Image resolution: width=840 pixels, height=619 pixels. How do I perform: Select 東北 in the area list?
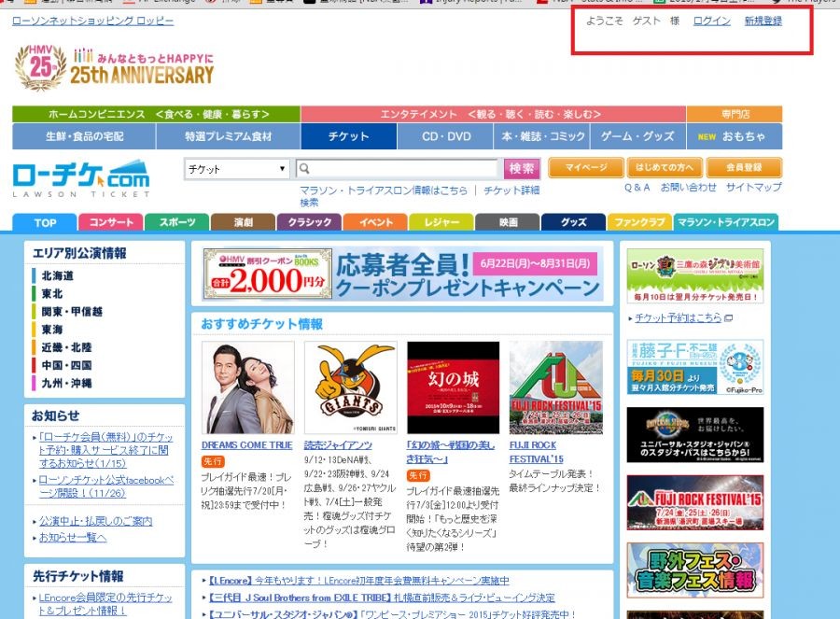pyautogui.click(x=52, y=294)
